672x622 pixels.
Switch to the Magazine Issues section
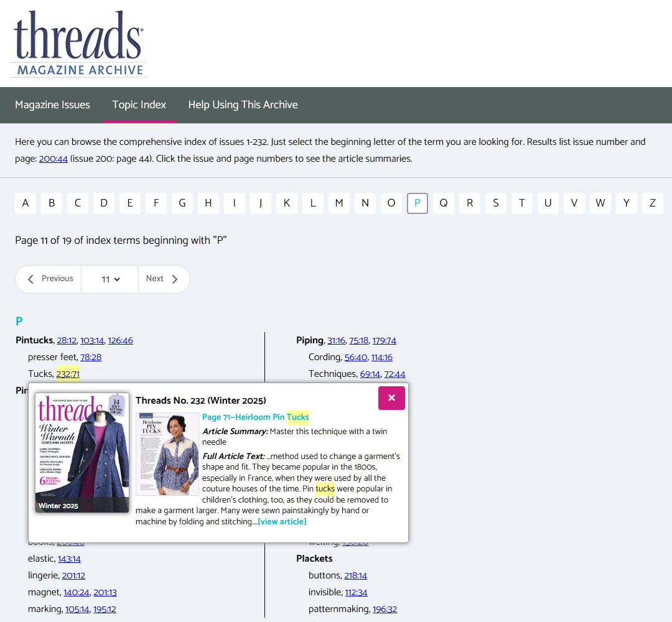coord(52,105)
